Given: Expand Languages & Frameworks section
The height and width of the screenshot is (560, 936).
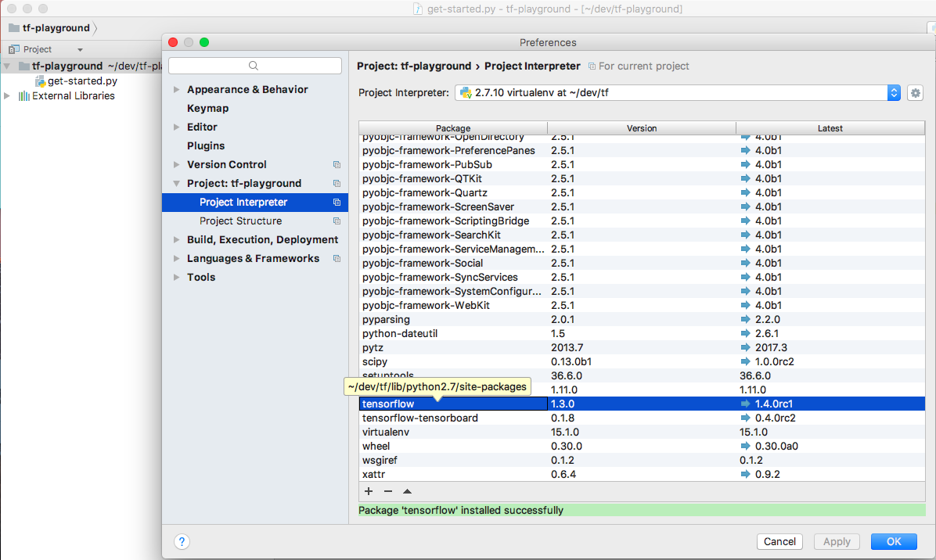Looking at the screenshot, I should 176,258.
